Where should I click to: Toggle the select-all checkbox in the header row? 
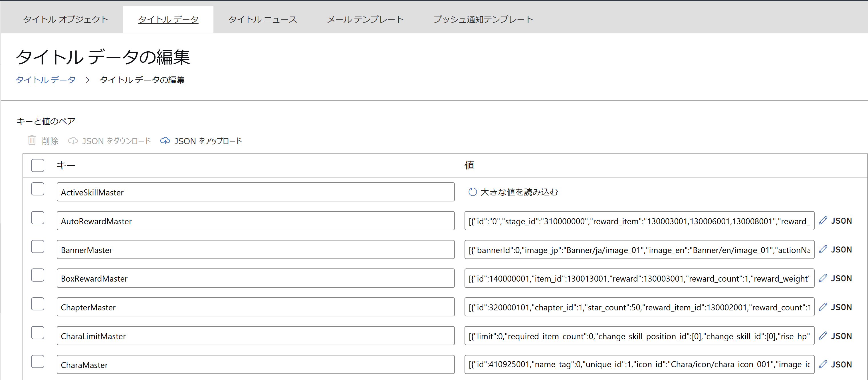tap(37, 165)
